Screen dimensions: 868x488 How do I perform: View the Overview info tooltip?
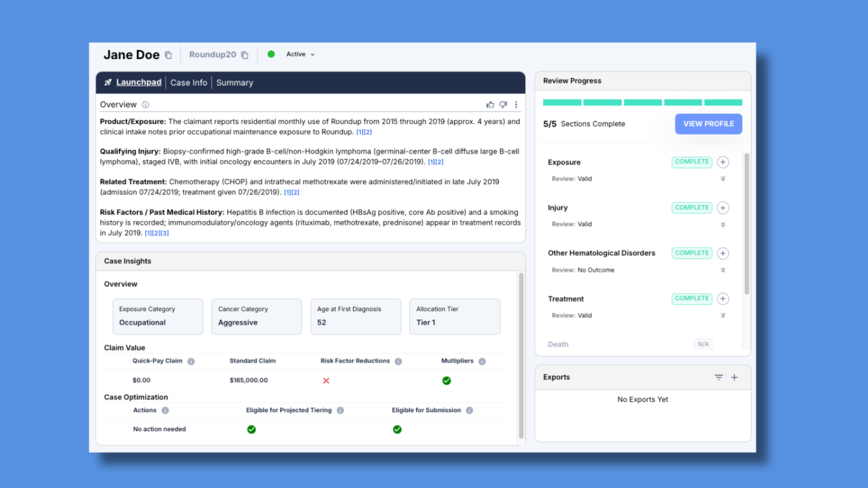(145, 104)
